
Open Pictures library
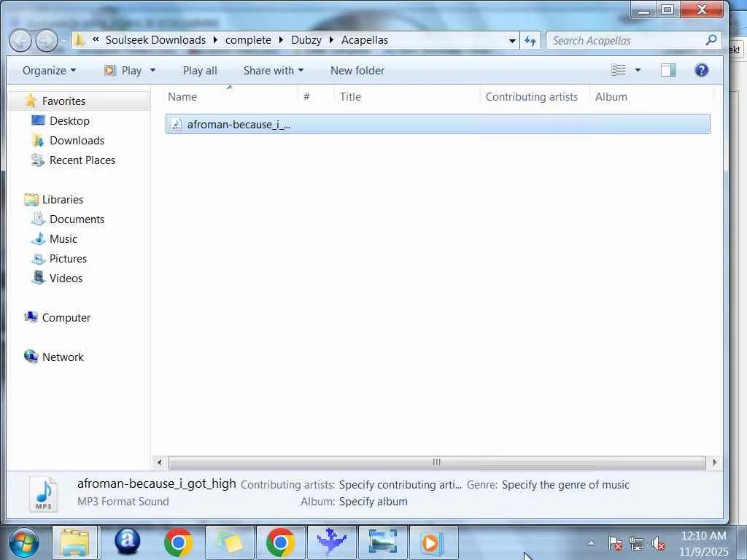(68, 259)
